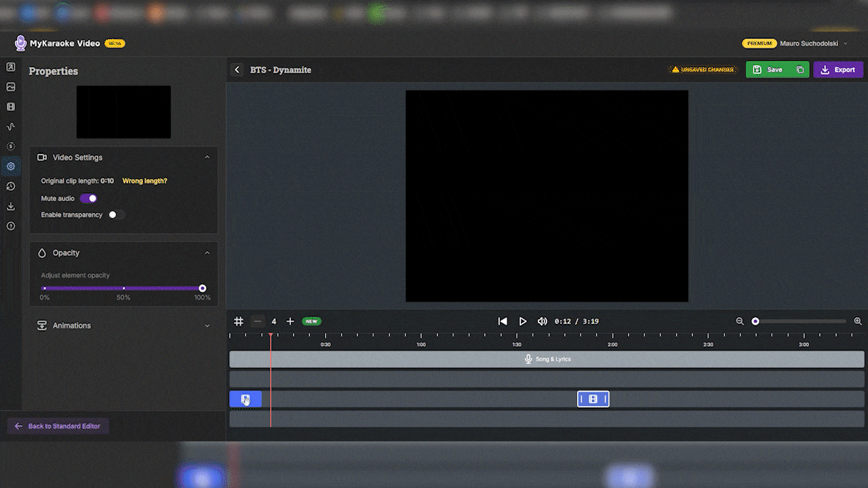Image resolution: width=868 pixels, height=488 pixels.
Task: Disable the Mute audio switch
Action: point(89,199)
